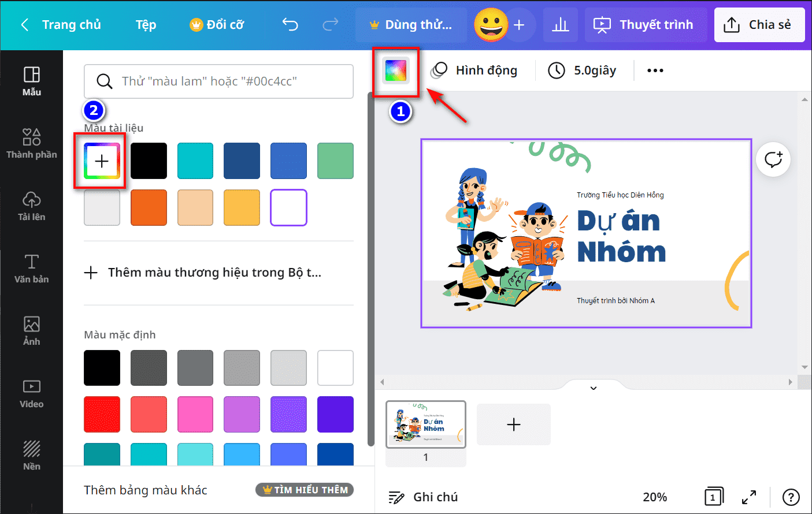Viewport: 812px width, 514px height.
Task: Click the smiley face profile avatar
Action: tap(491, 25)
